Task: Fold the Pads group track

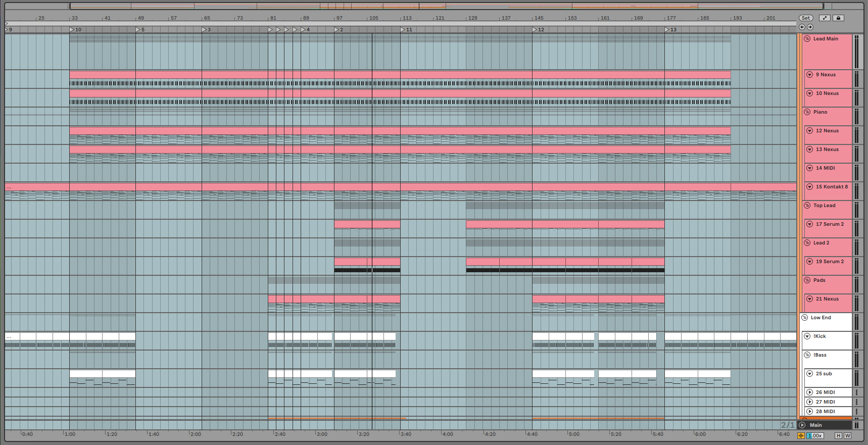Action: click(x=807, y=280)
